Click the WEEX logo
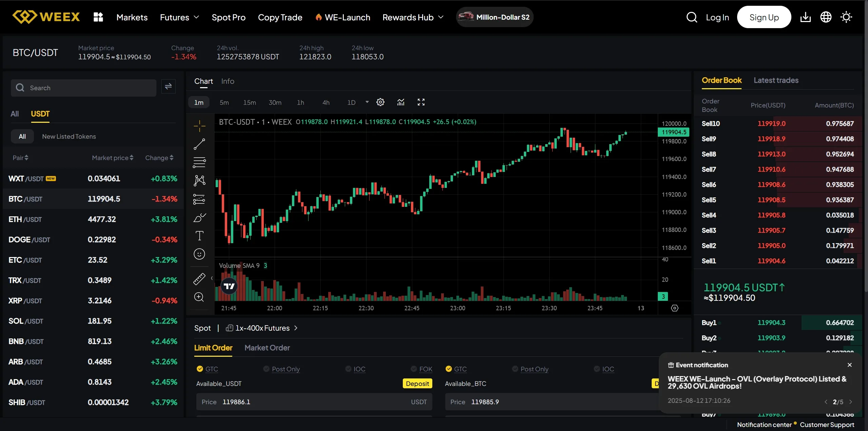Screen dimensions: 868x431 46,17
